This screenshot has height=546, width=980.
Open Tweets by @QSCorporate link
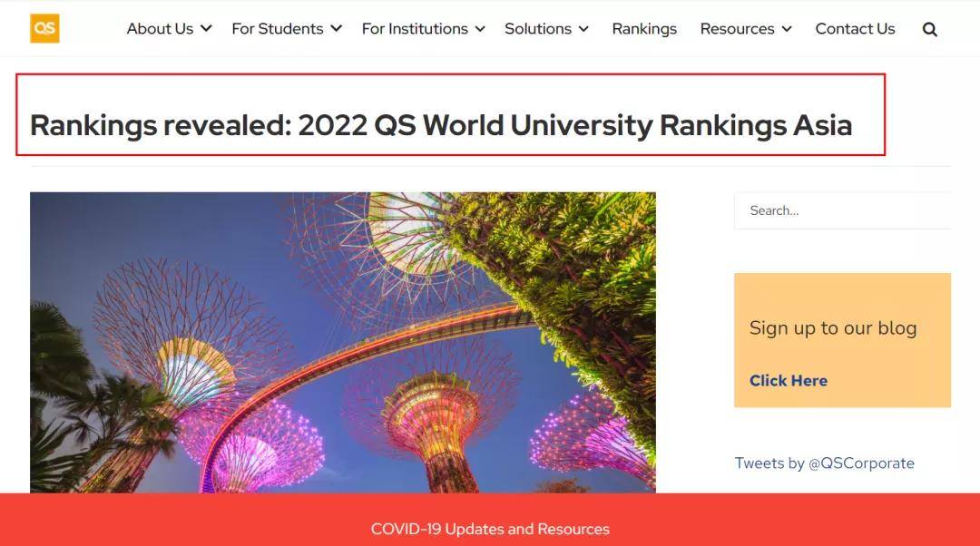click(x=824, y=463)
